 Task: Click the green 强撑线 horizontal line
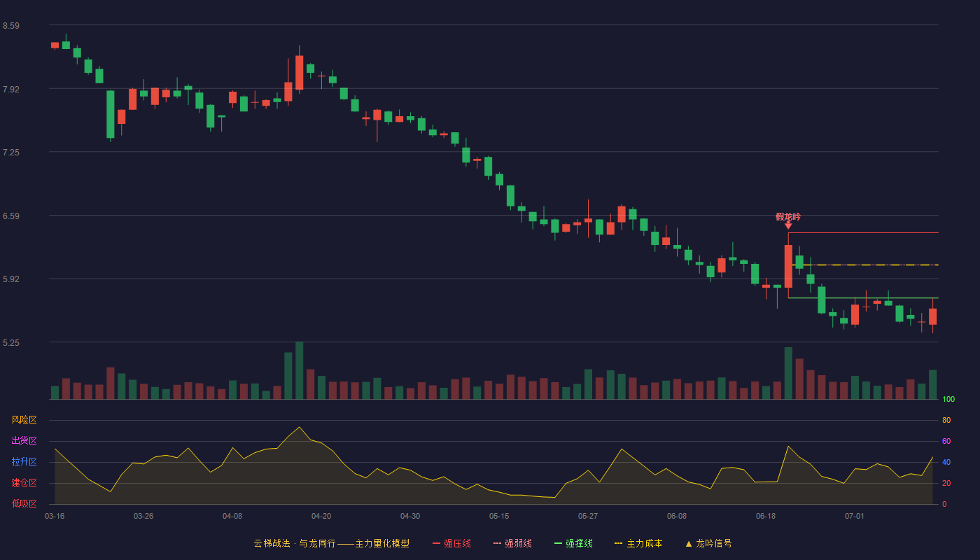863,298
